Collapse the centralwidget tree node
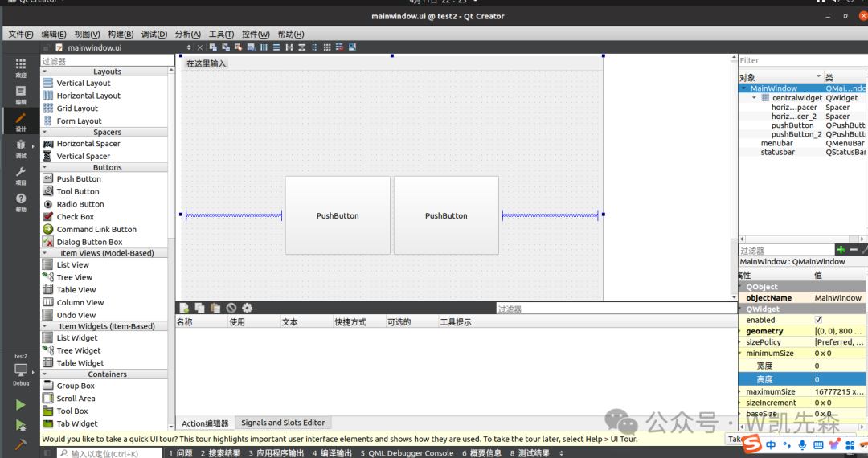The width and height of the screenshot is (868, 458). 754,98
